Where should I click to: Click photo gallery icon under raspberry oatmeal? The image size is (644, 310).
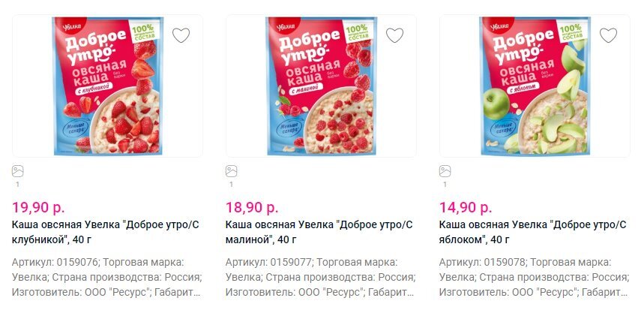[x=232, y=171]
